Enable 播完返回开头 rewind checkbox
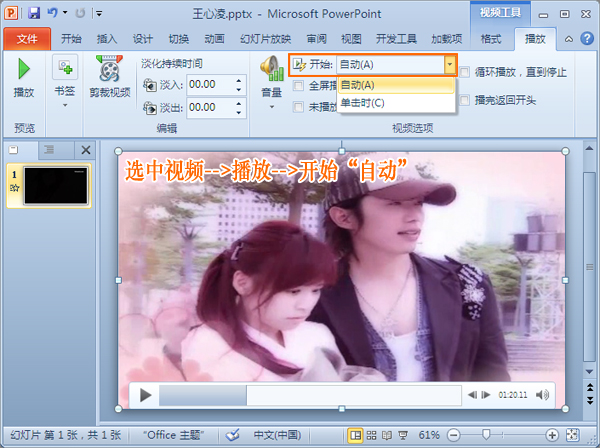Image resolution: width=600 pixels, height=448 pixels. pyautogui.click(x=465, y=100)
